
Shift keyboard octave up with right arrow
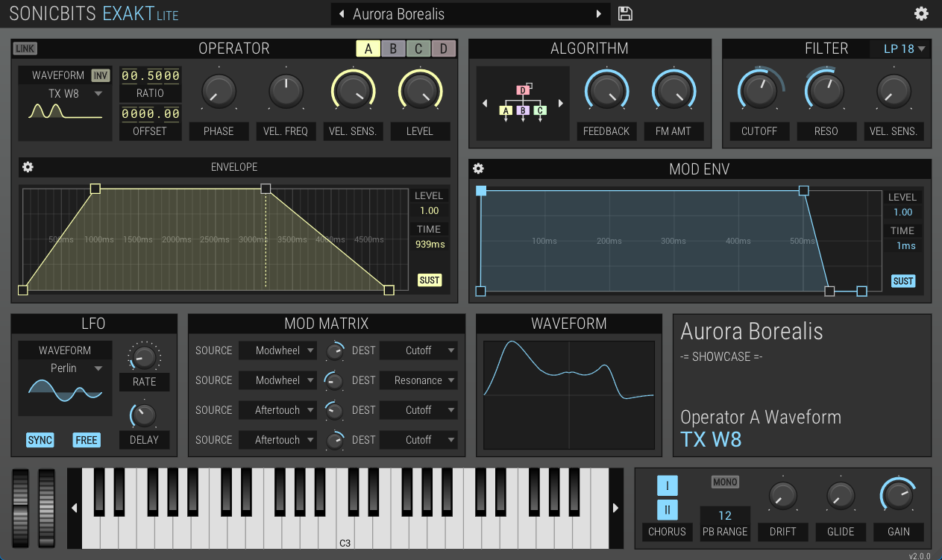pos(615,508)
